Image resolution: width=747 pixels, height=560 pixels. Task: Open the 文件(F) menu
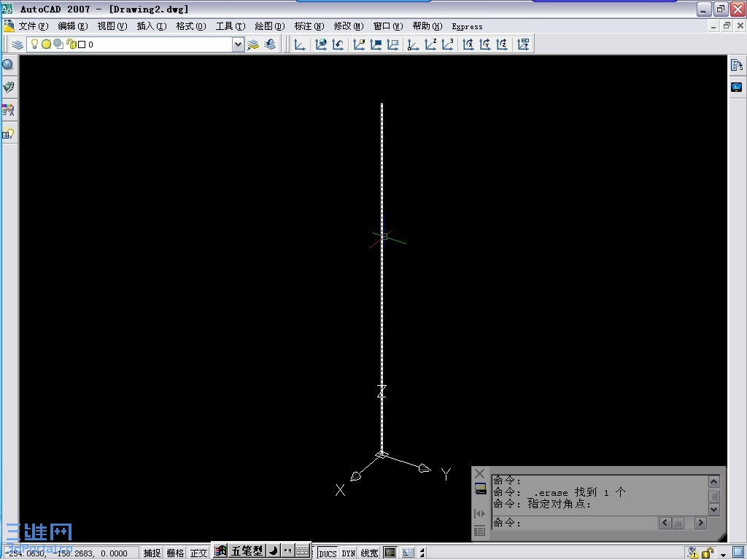tap(34, 26)
